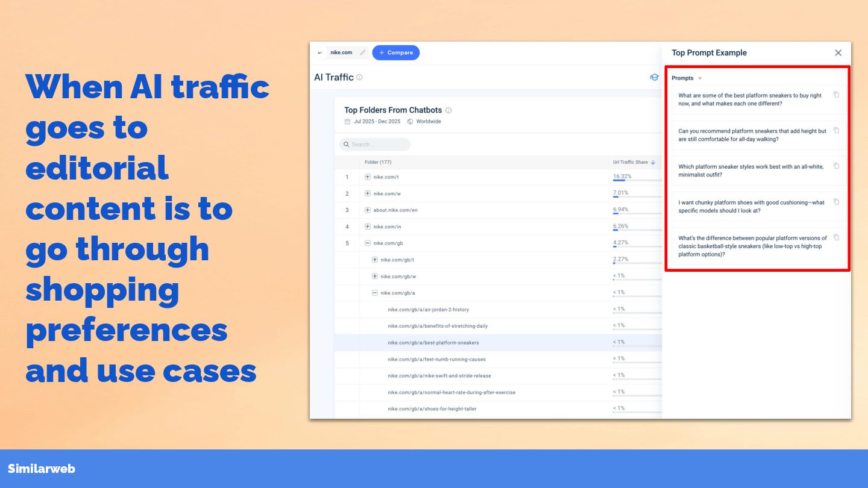Viewport: 868px width, 488px height.
Task: Copy the 'chunky platform shoes' prompt
Action: [836, 202]
